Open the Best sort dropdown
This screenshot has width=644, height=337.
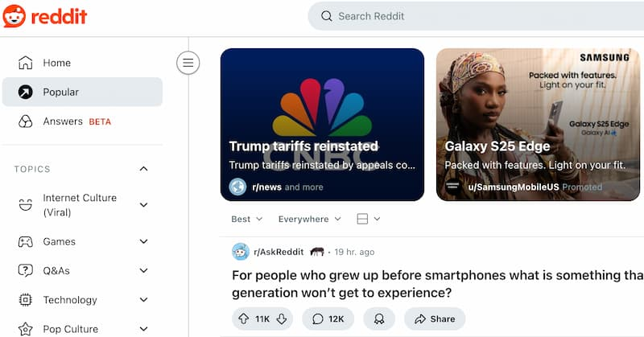tap(246, 219)
